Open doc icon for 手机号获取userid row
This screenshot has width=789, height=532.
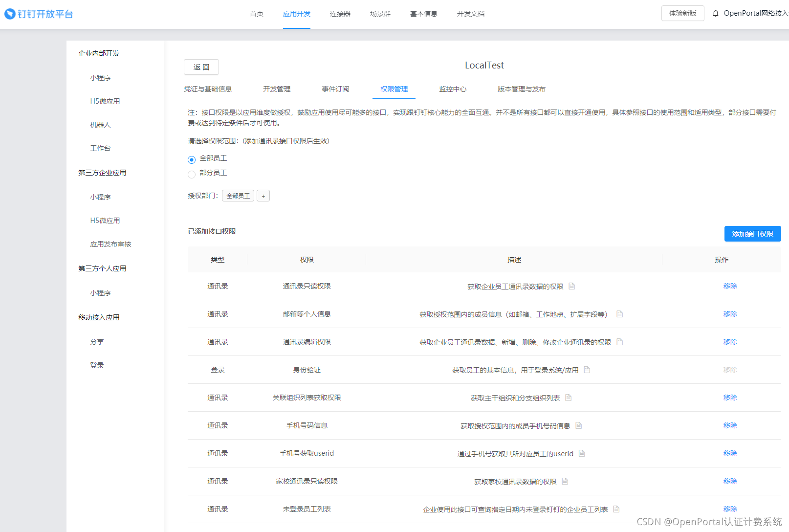pyautogui.click(x=582, y=453)
